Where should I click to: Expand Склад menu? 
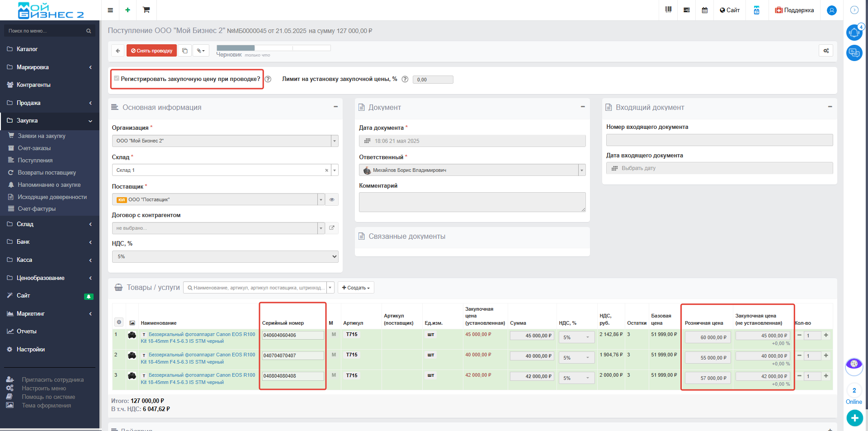click(x=50, y=224)
